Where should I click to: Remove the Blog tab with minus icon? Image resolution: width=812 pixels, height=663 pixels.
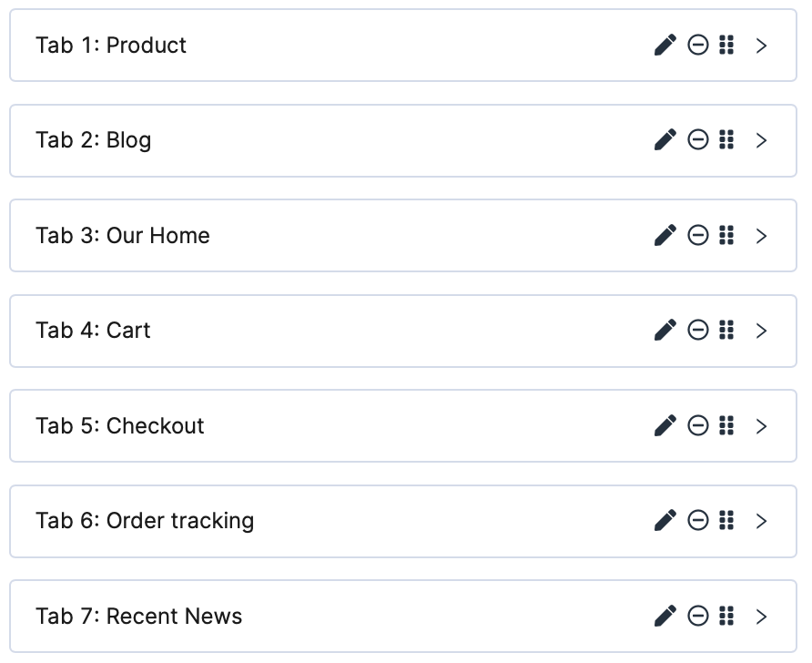coord(698,140)
